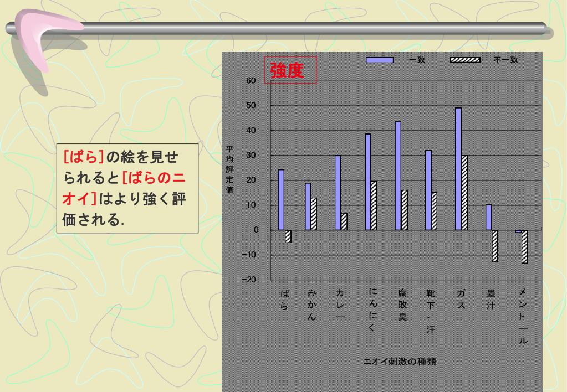Select the ばら category label

point(284,300)
